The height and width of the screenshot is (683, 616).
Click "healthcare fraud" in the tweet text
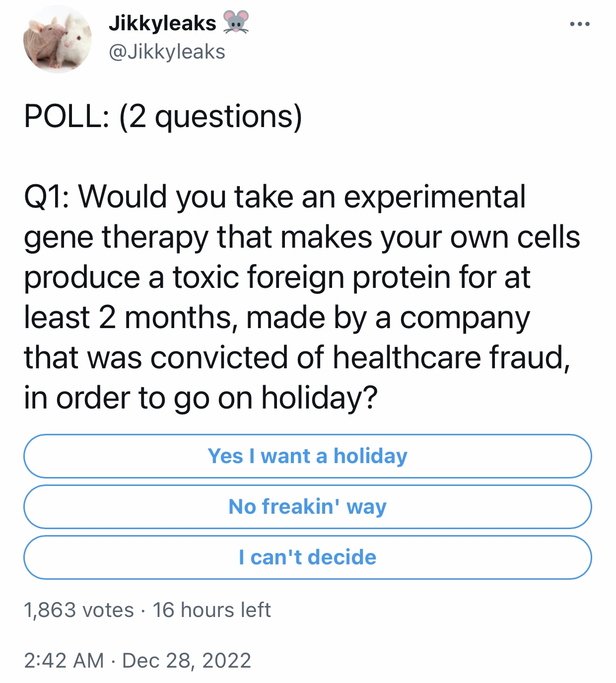point(451,357)
